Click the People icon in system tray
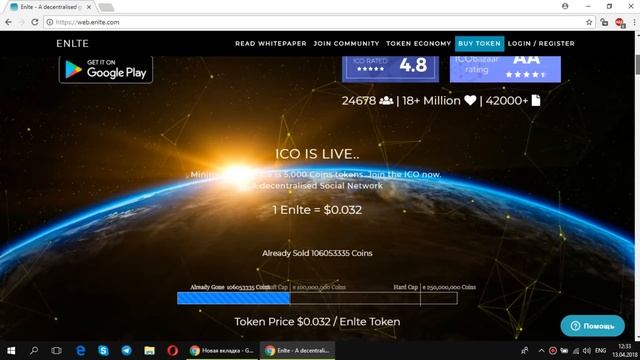This screenshot has width=640, height=360. pos(524,351)
